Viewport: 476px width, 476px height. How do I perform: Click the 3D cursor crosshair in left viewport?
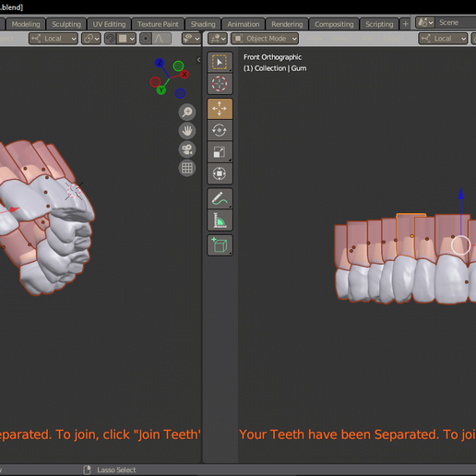[74, 191]
